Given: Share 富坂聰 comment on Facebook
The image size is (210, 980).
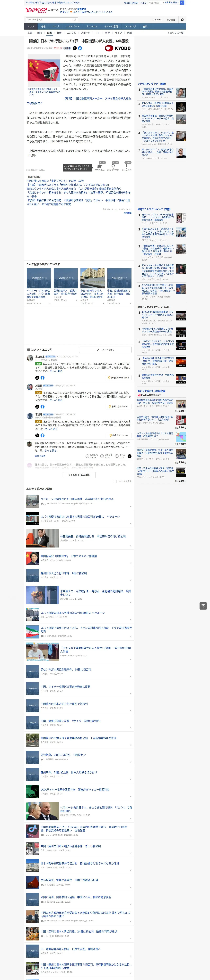Looking at the screenshot, I should pos(42,436).
